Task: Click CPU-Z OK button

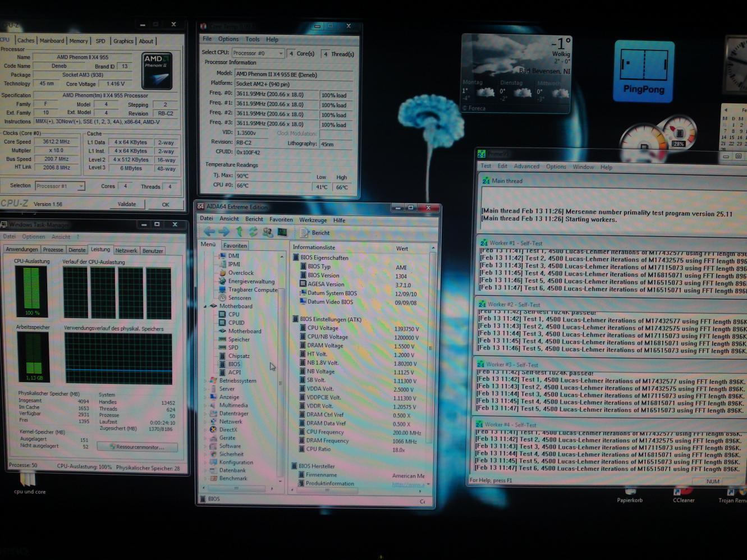Action: tap(166, 205)
